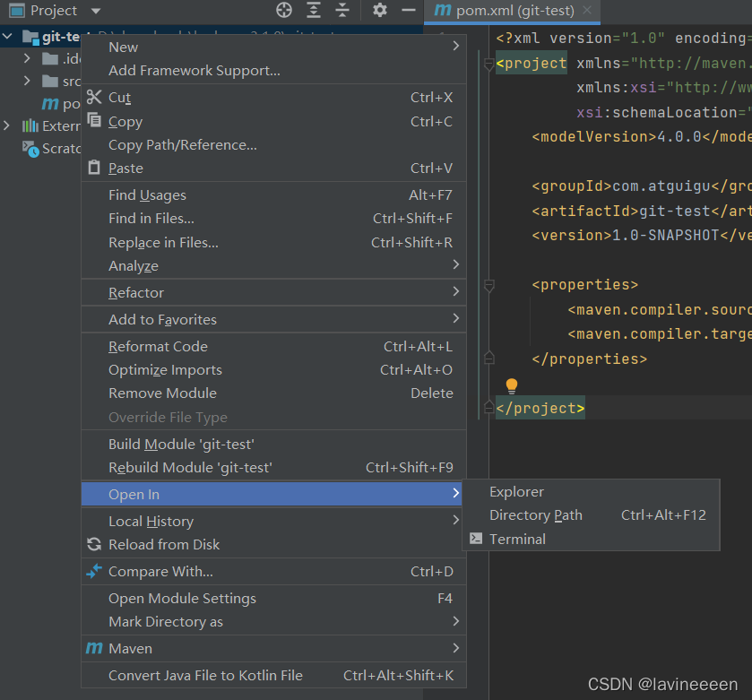
Task: Expand the External Libraries node
Action: [x=6, y=125]
